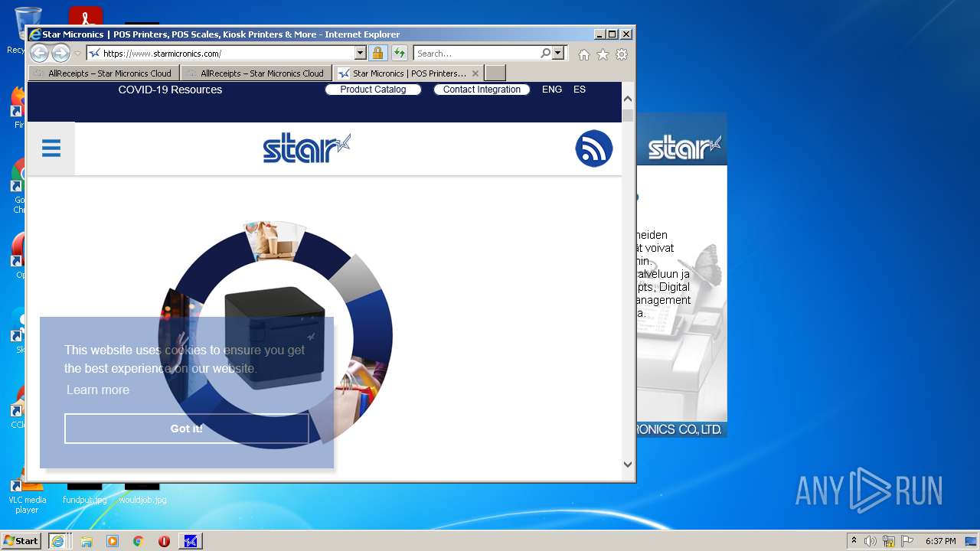980x551 pixels.
Task: Open the Contact Integration button
Action: (482, 90)
